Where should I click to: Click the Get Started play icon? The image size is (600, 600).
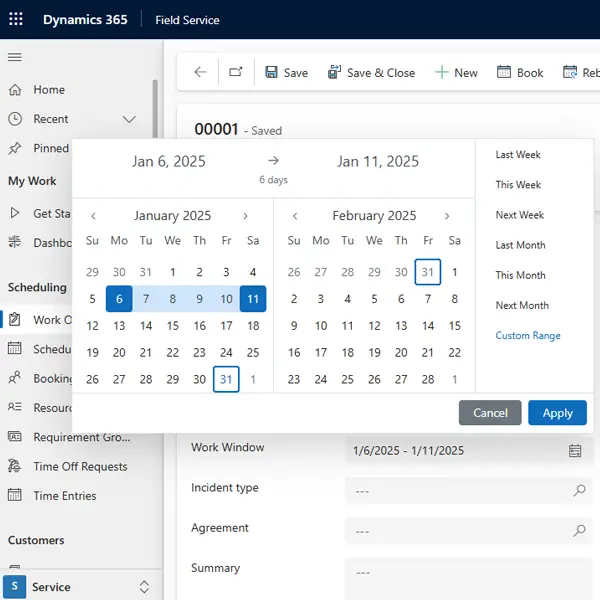pyautogui.click(x=15, y=213)
